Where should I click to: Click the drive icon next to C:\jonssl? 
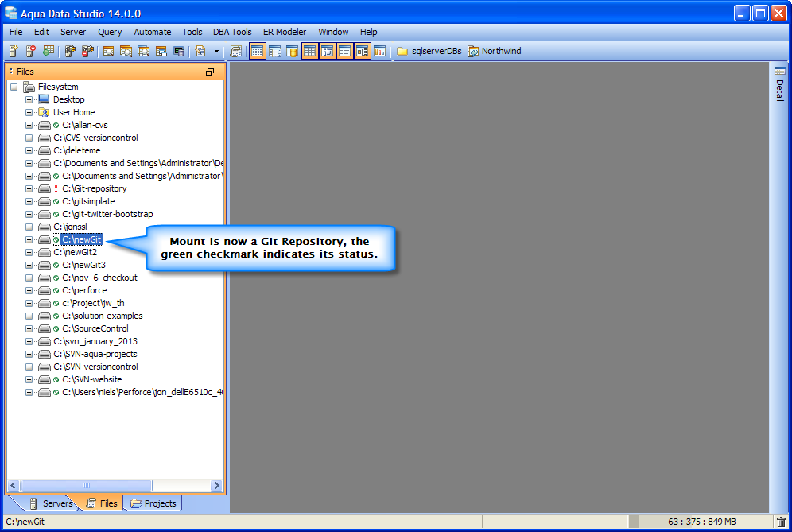[x=45, y=227]
